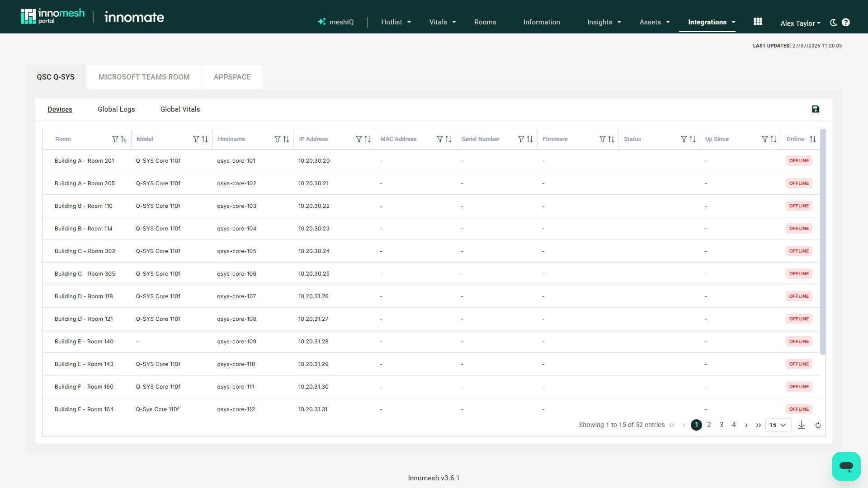Viewport: 868px width, 488px height.
Task: Download the table data
Action: (802, 425)
